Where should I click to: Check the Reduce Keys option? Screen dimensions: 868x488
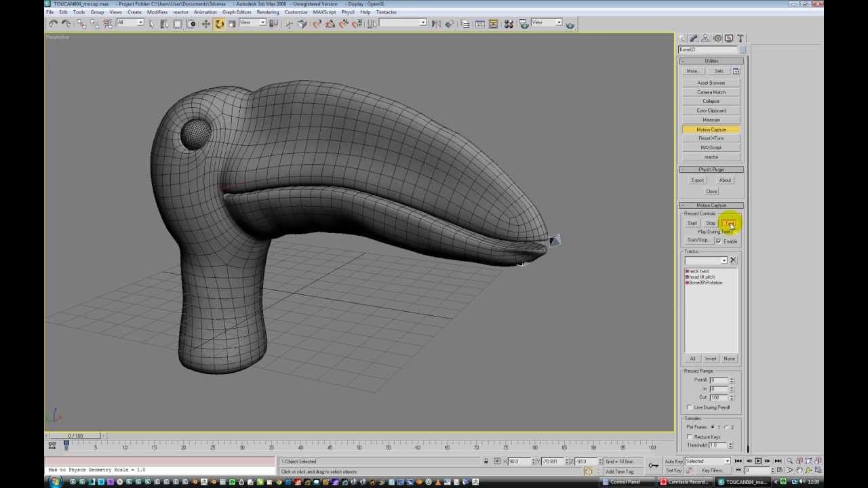click(x=690, y=437)
